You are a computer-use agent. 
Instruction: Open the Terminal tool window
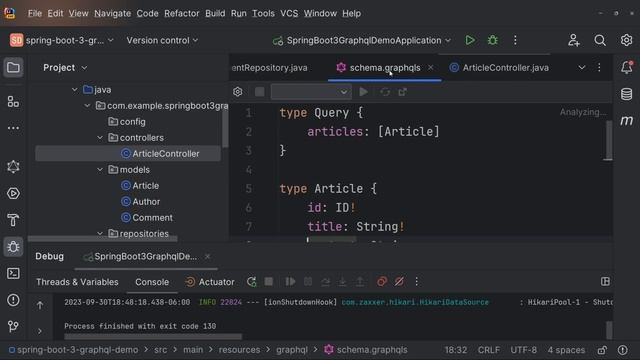pos(13,273)
